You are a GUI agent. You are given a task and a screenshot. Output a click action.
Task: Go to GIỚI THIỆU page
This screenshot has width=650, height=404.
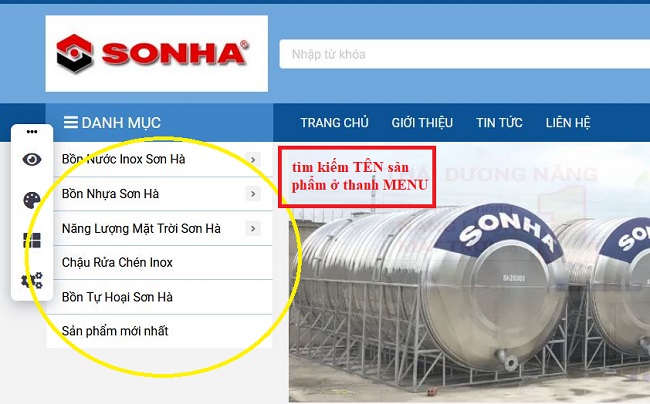[x=422, y=123]
